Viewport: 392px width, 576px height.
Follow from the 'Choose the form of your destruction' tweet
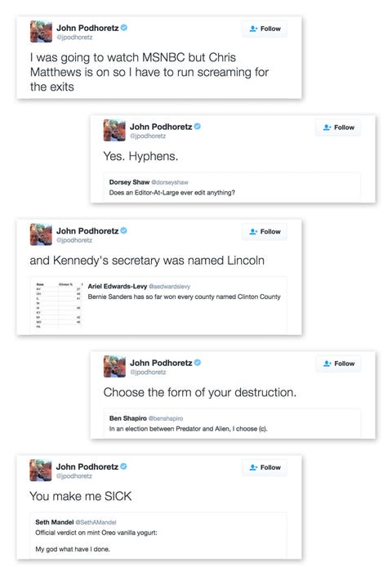tap(338, 364)
